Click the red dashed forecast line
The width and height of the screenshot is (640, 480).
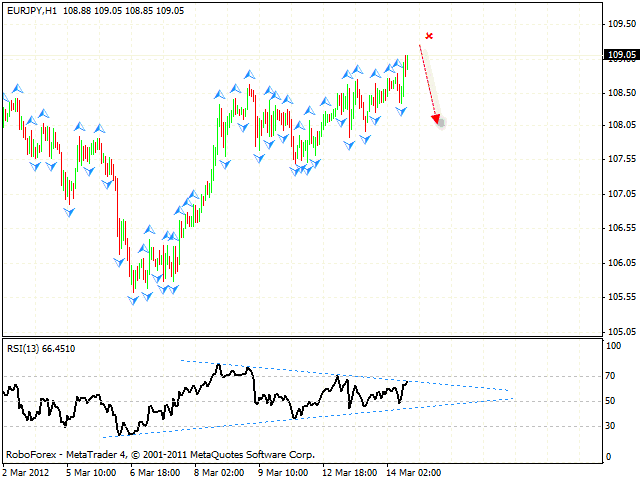click(427, 80)
